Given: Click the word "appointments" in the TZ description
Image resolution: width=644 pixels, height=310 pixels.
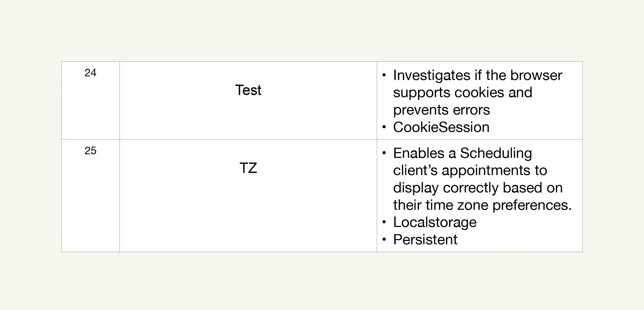Looking at the screenshot, I should tap(486, 171).
